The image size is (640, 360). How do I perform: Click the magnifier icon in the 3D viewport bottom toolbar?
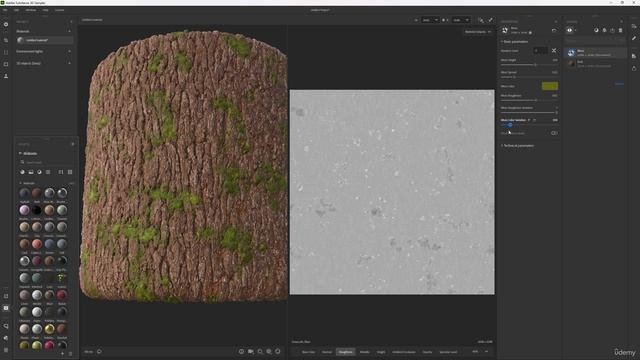[260, 351]
